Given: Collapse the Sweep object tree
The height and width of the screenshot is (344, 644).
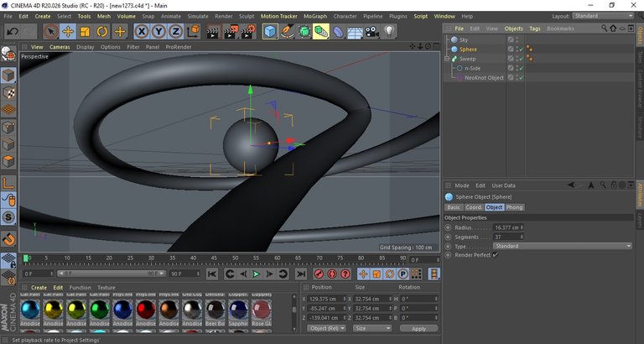Looking at the screenshot, I should click(x=447, y=59).
